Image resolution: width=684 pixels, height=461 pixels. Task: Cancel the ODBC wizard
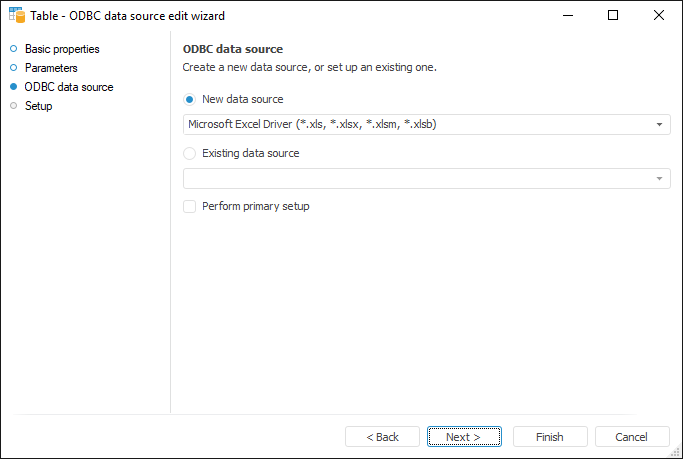tap(632, 437)
